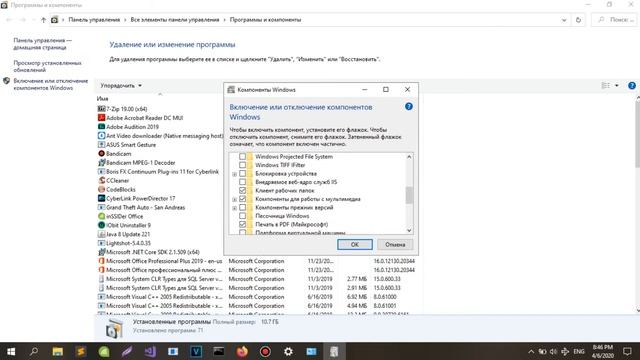This screenshot has width=640, height=360.
Task: Expand Компоненты для работы с мультимедиа node
Action: tap(235, 200)
